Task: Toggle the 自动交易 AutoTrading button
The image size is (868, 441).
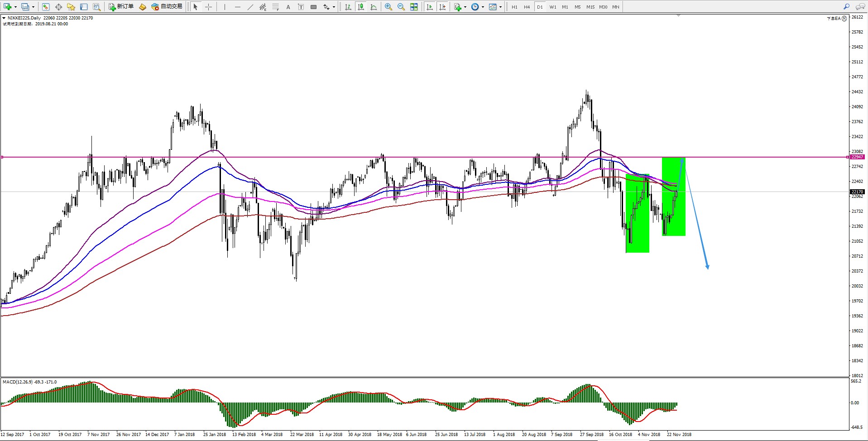Action: click(x=167, y=7)
